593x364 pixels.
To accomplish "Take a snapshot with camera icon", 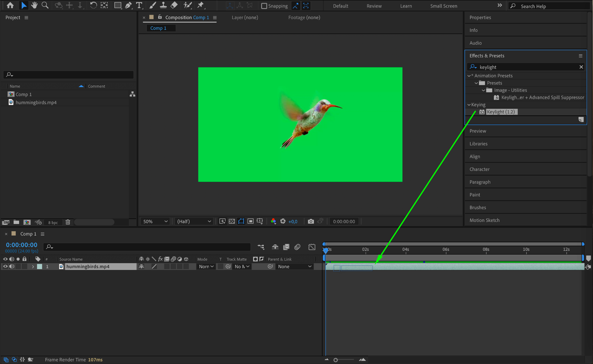I will click(x=311, y=221).
